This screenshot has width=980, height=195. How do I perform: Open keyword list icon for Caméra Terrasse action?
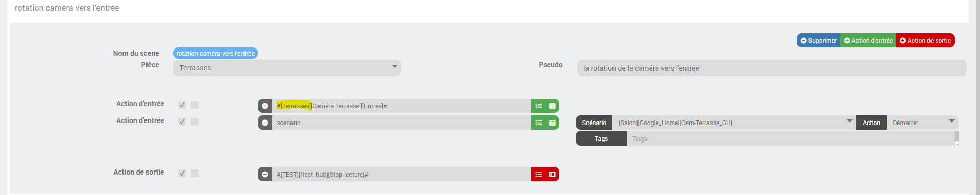[x=538, y=106]
